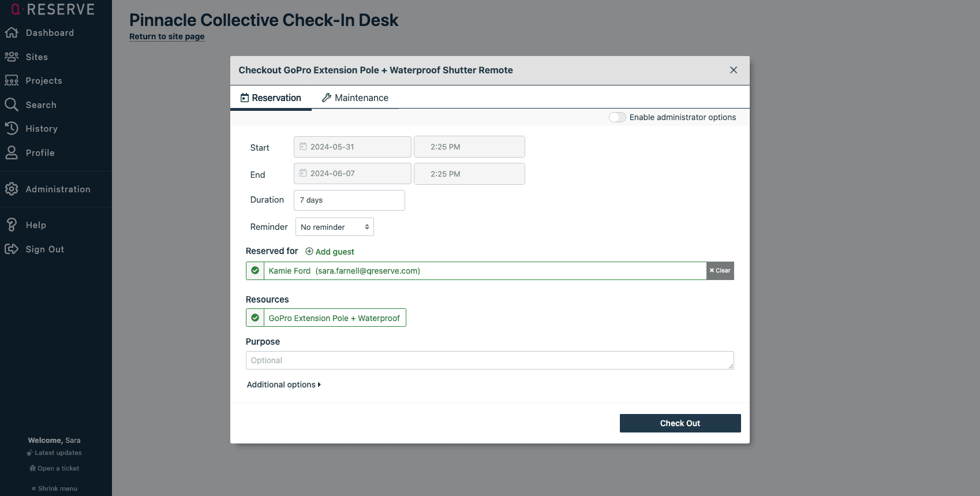
Task: Open the Reminder dropdown
Action: point(334,227)
